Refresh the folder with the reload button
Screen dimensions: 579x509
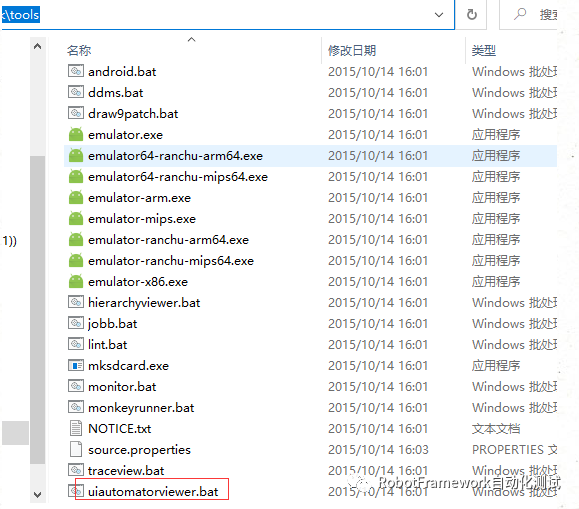tap(472, 15)
